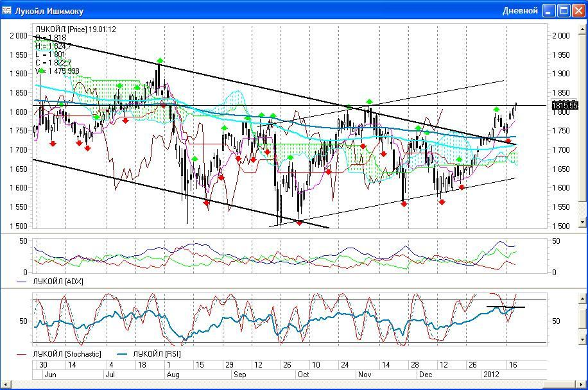This screenshot has height=390, width=588.
Task: Click the day label 29 on the time axis
Action: [x=229, y=365]
